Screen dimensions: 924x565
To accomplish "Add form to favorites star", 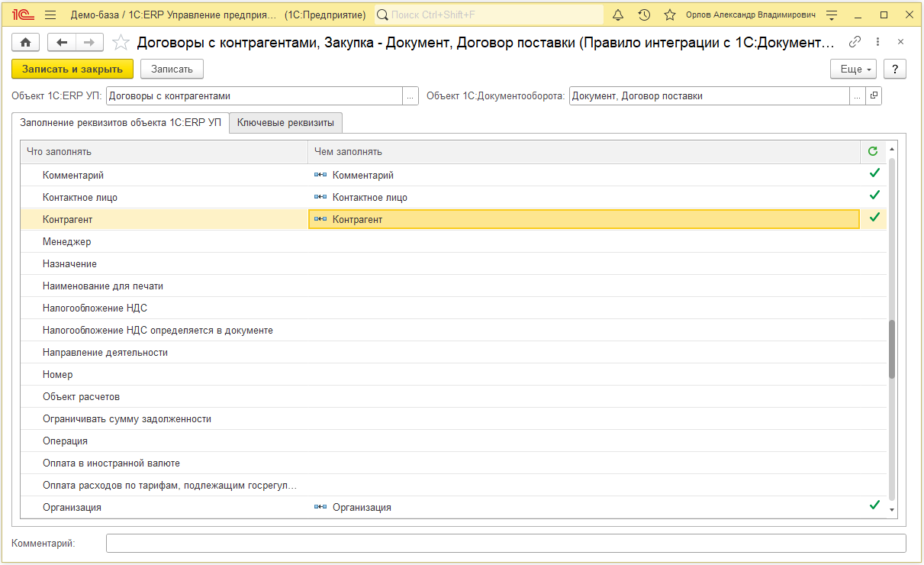I will [121, 43].
